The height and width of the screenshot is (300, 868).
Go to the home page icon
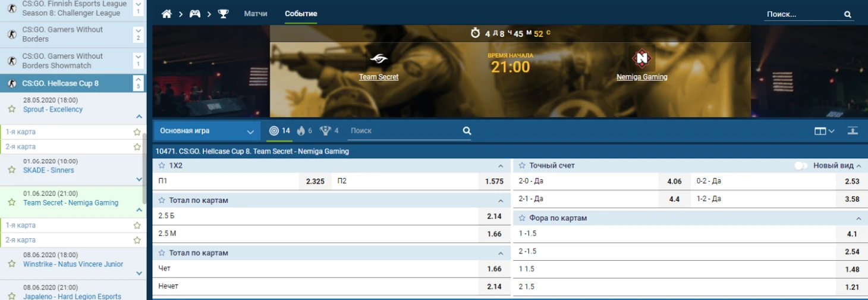point(166,14)
